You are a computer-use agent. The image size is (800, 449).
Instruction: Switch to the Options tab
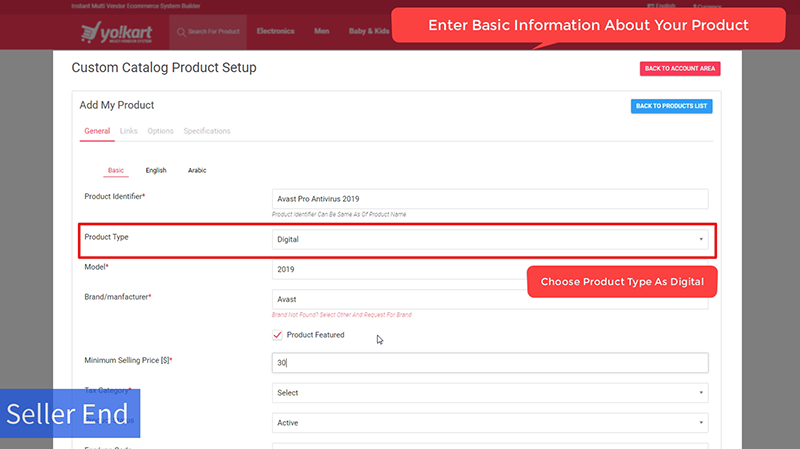pyautogui.click(x=161, y=131)
